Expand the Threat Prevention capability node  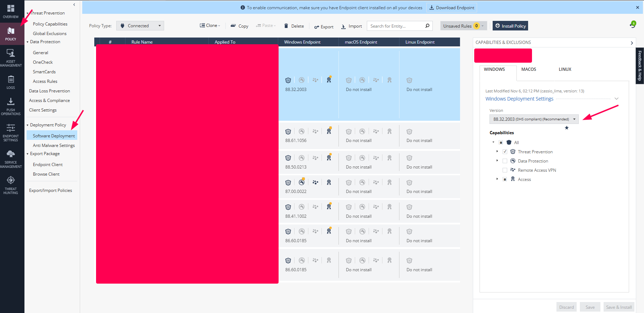497,151
